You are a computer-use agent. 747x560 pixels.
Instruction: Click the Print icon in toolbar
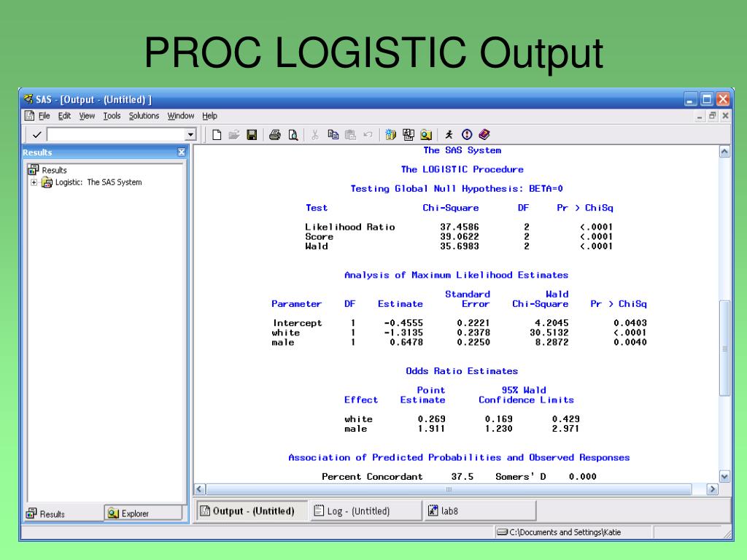coord(275,134)
